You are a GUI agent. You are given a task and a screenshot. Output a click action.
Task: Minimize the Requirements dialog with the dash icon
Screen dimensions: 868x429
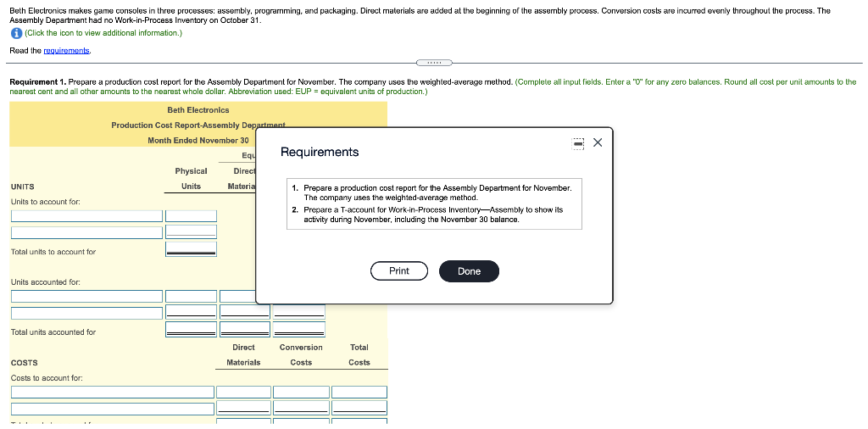pos(578,143)
